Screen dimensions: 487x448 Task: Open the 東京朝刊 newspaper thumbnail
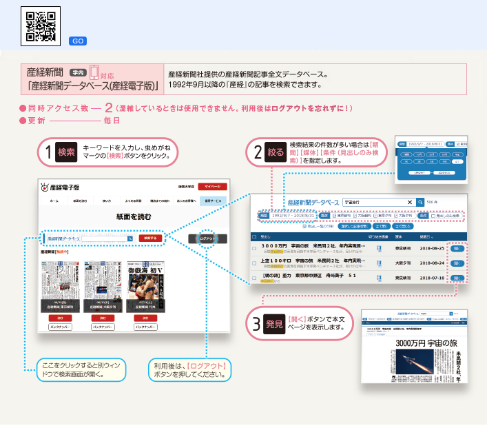[60, 287]
